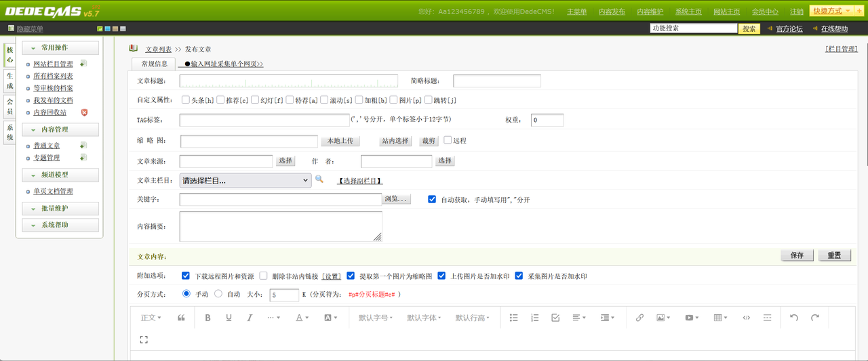
Task: Open the 默认字体 font family dropdown
Action: (424, 318)
